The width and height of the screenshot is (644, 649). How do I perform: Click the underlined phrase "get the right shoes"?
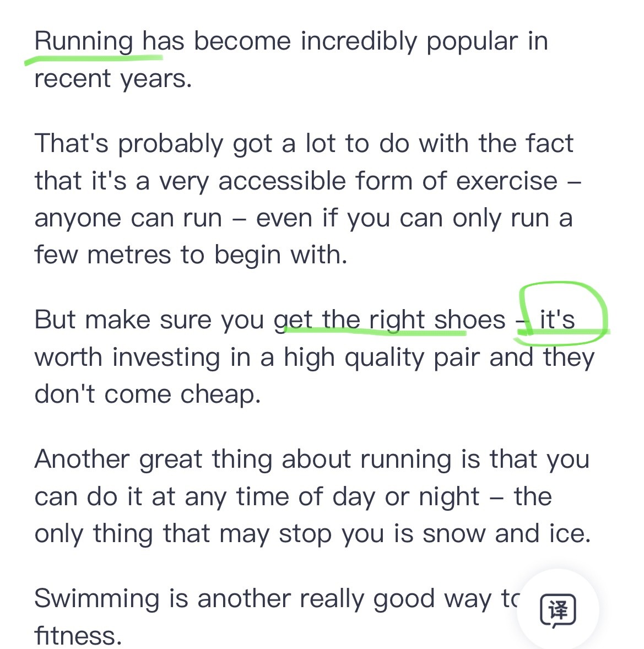pyautogui.click(x=389, y=321)
